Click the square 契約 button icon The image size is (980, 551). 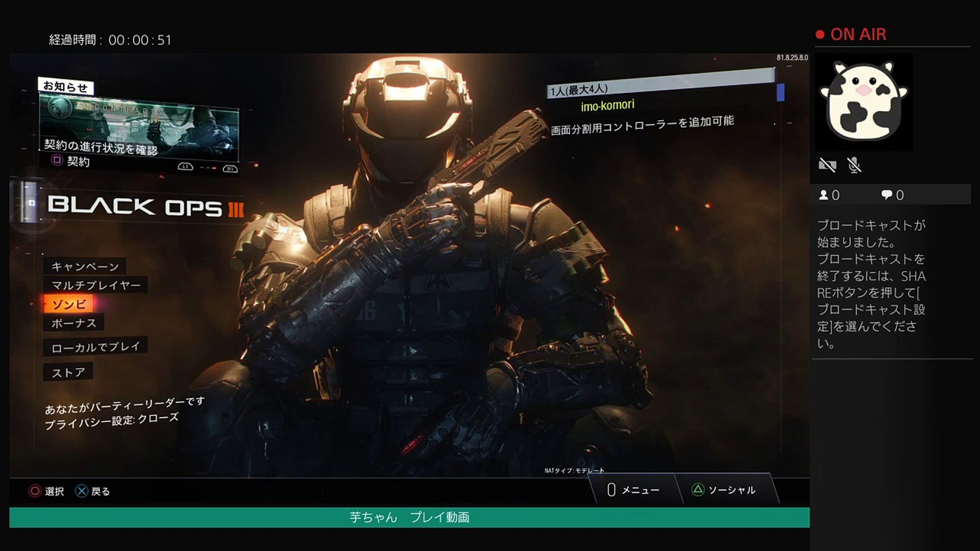(57, 160)
